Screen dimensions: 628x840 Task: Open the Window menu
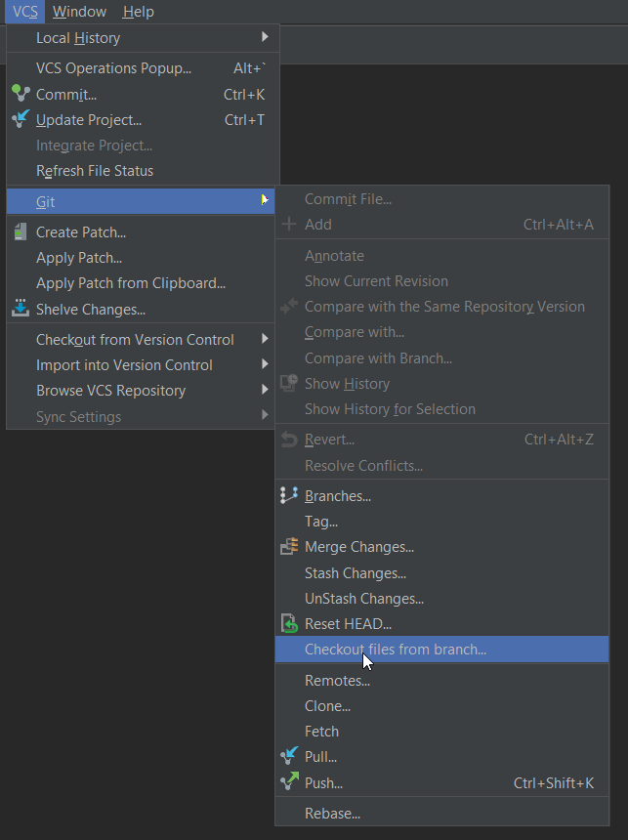[80, 12]
